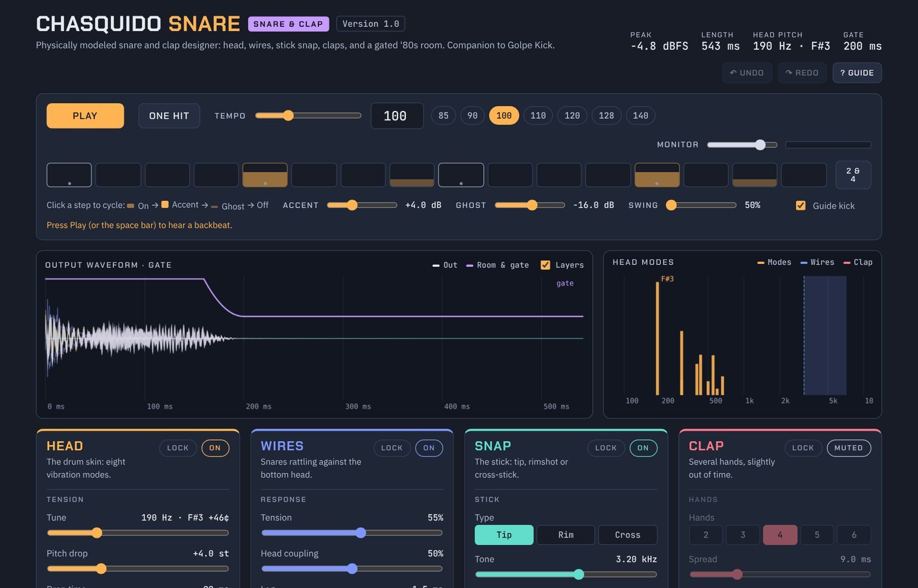Adjust the SWING slider
The width and height of the screenshot is (918, 588).
pos(701,205)
